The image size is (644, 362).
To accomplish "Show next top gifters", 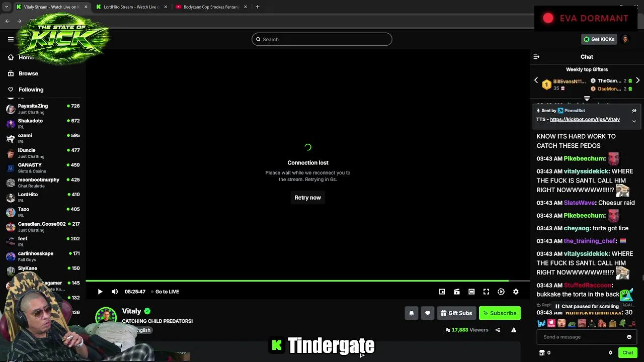I will tap(637, 80).
